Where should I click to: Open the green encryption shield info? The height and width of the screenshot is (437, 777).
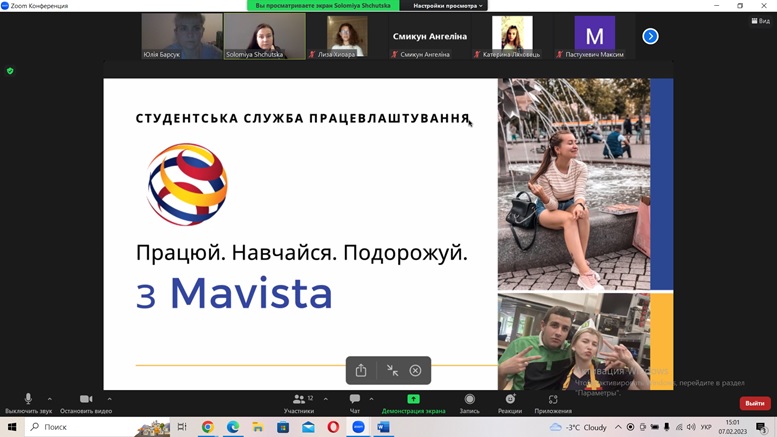coord(10,71)
